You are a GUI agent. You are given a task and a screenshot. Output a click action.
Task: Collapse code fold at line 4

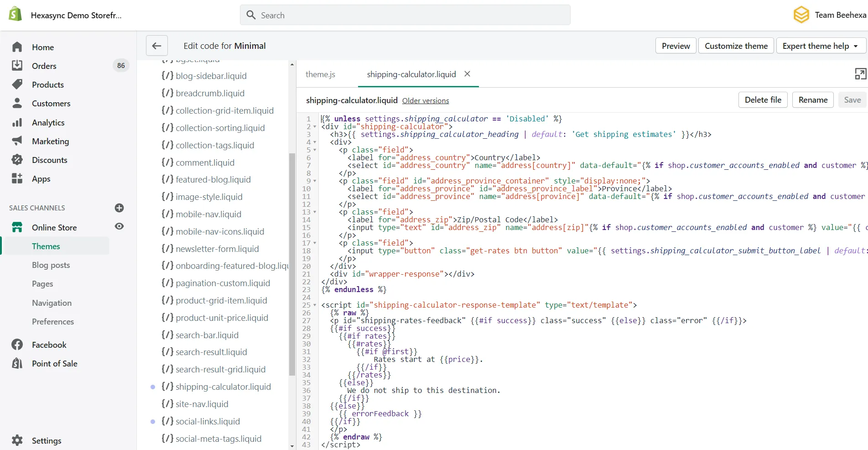pyautogui.click(x=315, y=142)
